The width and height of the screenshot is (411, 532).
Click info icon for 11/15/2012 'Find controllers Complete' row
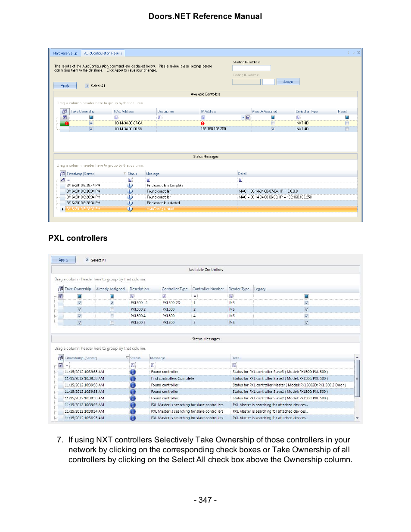coord(133,379)
